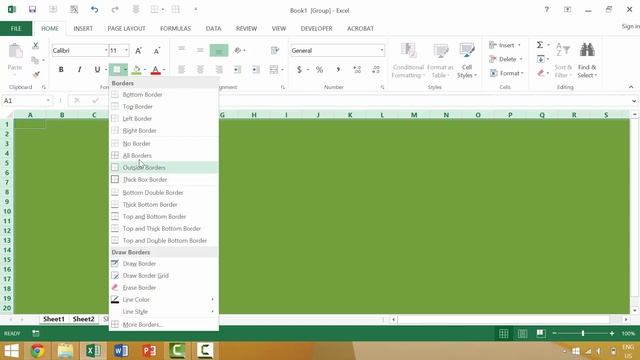Click the Wrap Text icon
The width and height of the screenshot is (640, 360).
click(x=275, y=50)
